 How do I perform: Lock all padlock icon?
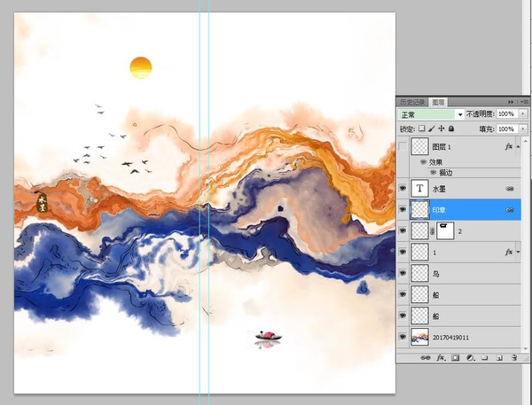point(451,129)
